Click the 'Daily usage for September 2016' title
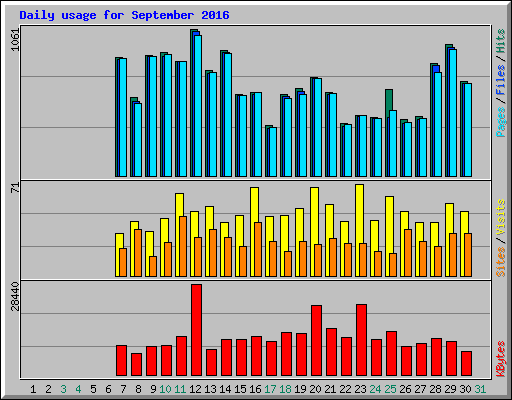This screenshot has width=512, height=400. pos(124,15)
